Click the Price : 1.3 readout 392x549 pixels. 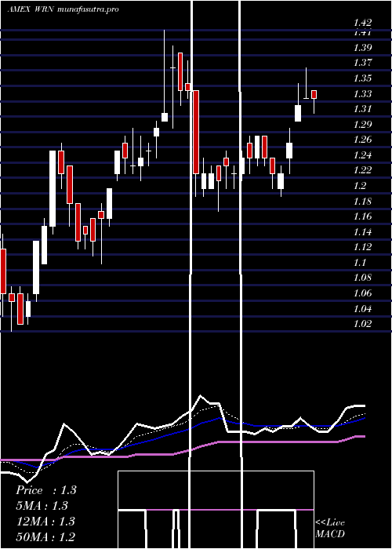(45, 490)
